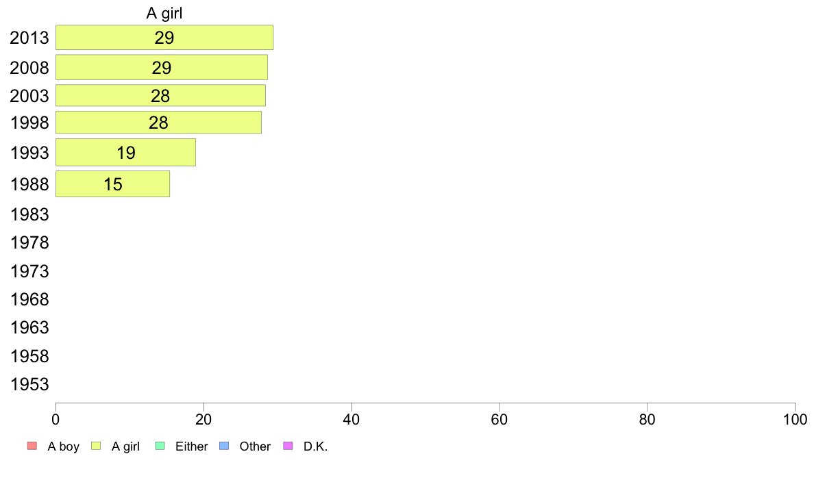This screenshot has width=814, height=504.
Task: Select the 2003 bar showing 28
Action: pyautogui.click(x=161, y=95)
